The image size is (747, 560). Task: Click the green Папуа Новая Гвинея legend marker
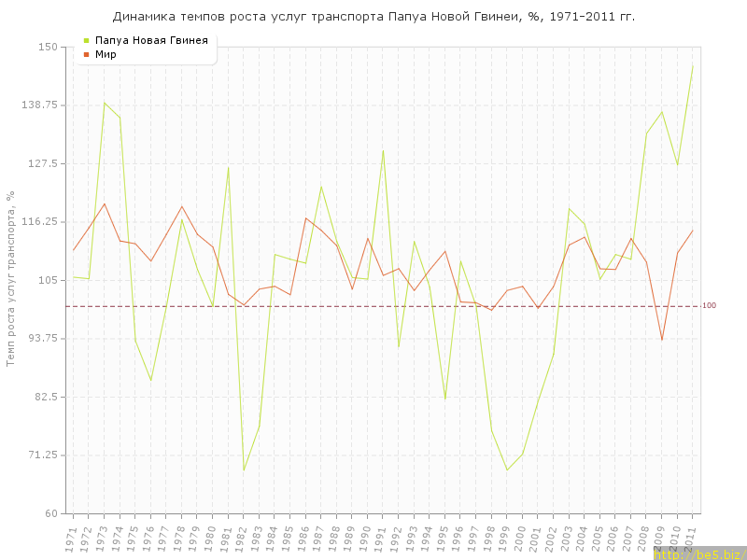click(87, 40)
